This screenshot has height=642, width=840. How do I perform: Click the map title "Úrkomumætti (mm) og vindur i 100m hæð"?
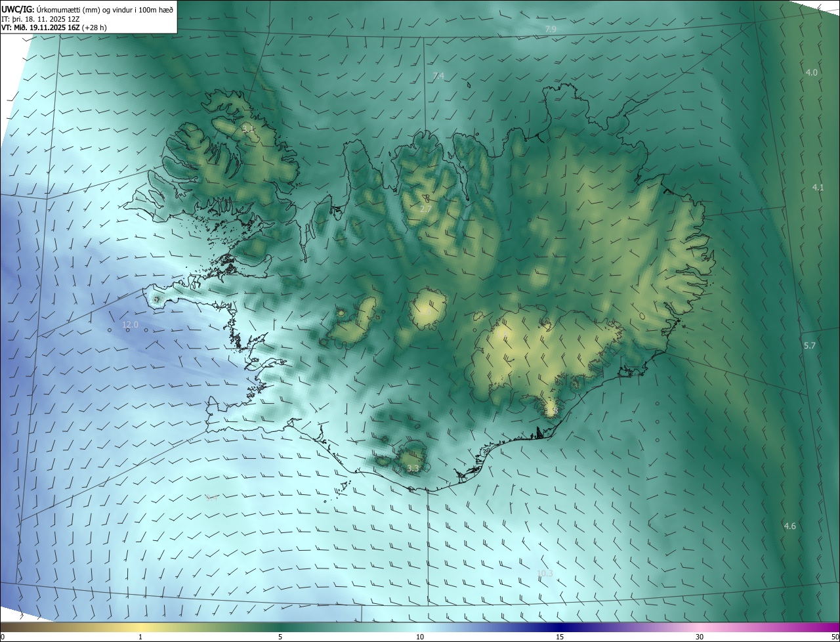[x=105, y=9]
